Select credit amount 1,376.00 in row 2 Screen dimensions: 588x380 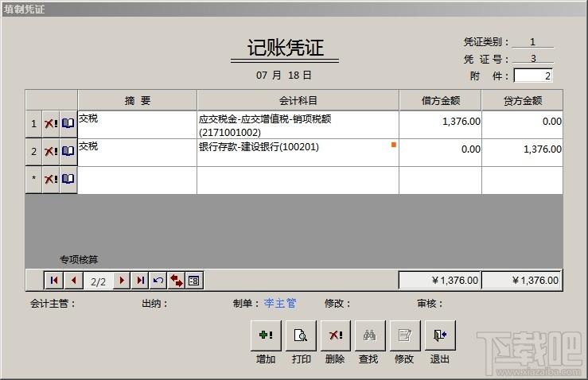(x=523, y=152)
